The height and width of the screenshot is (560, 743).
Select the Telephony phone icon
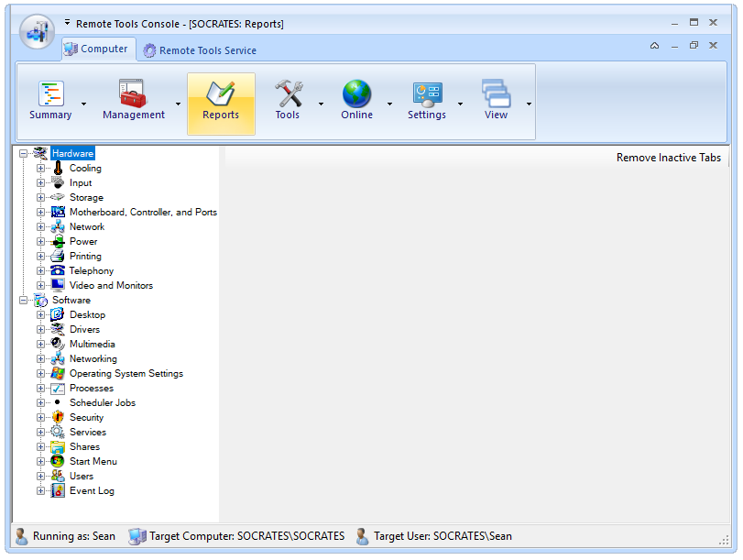click(58, 270)
